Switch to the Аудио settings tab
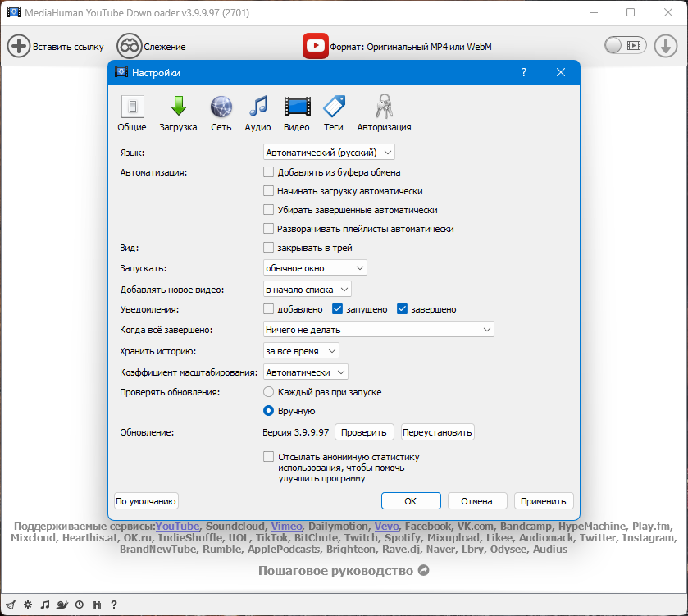Viewport: 688px width, 616px height. [x=258, y=113]
